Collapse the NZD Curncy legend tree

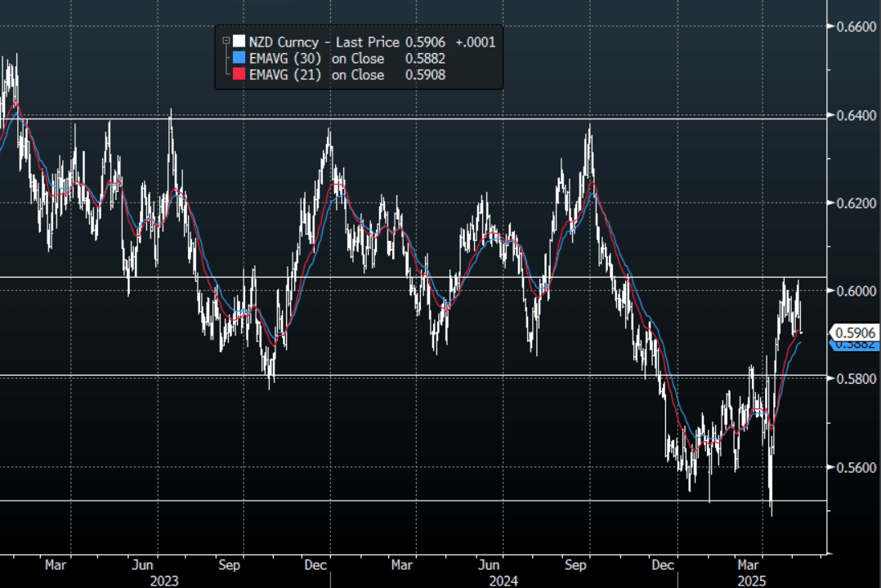[225, 41]
